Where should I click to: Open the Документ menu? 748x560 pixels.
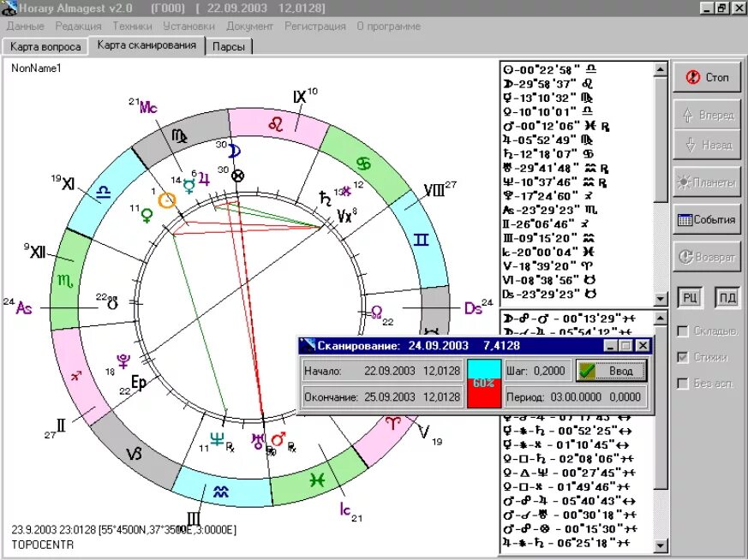coord(249,27)
